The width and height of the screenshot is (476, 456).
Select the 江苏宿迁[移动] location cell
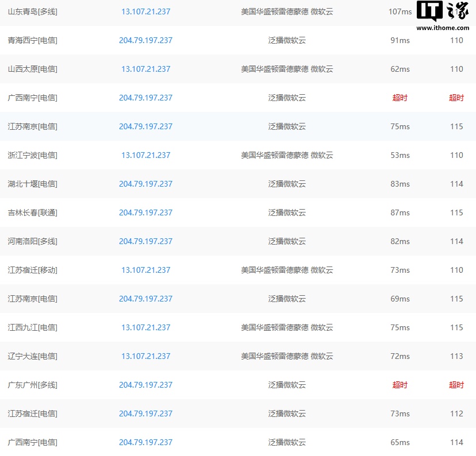coord(33,270)
